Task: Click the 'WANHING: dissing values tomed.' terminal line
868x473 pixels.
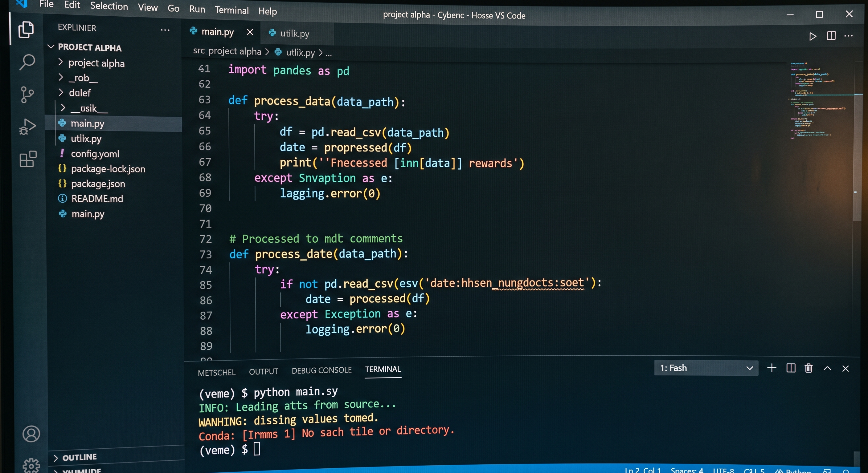Action: point(289,420)
